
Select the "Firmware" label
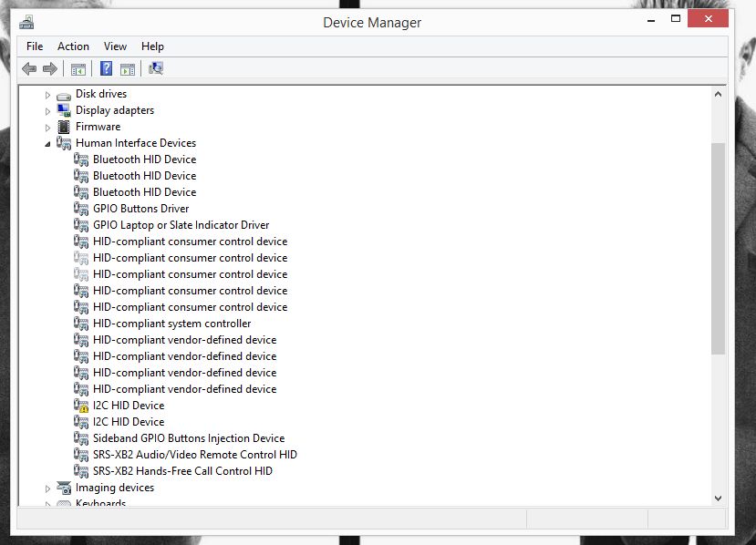(98, 127)
